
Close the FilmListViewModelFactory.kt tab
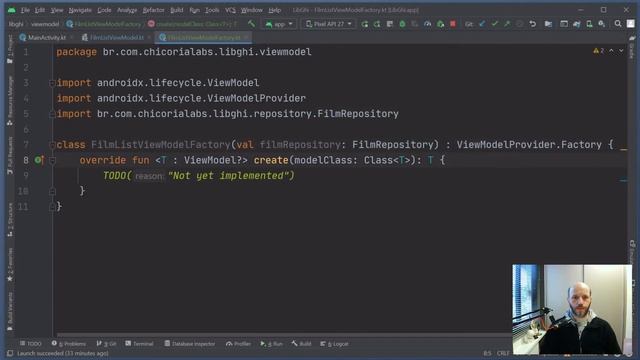[246, 38]
